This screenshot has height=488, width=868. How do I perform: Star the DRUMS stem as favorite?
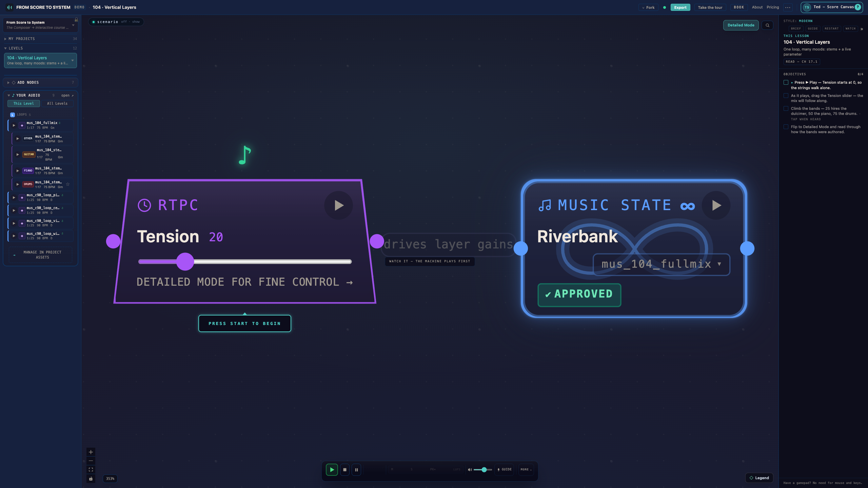pyautogui.click(x=68, y=184)
